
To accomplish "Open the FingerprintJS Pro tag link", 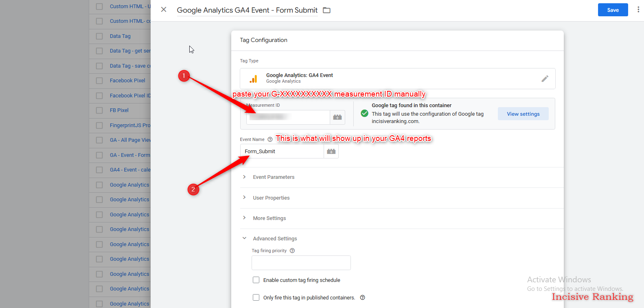I will pyautogui.click(x=130, y=125).
